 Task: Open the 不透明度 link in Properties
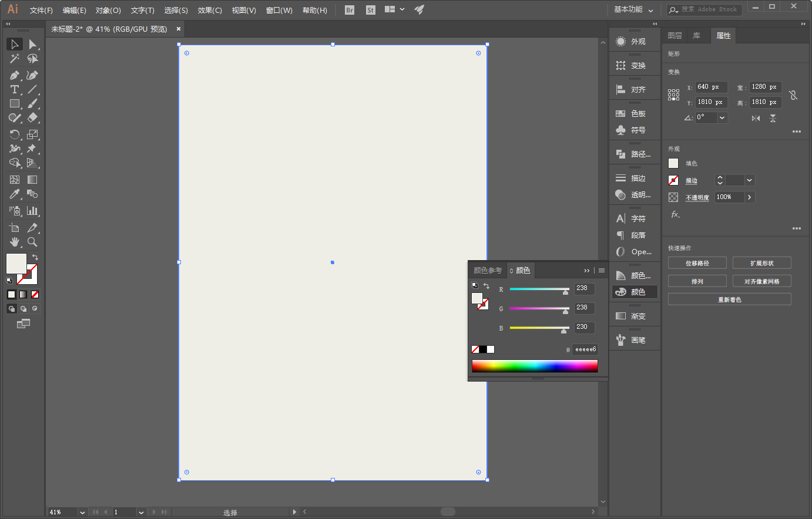pos(697,198)
